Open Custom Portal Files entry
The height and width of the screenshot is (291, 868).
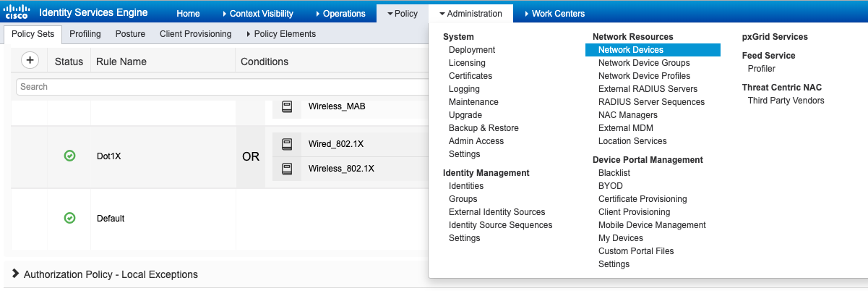(x=636, y=251)
